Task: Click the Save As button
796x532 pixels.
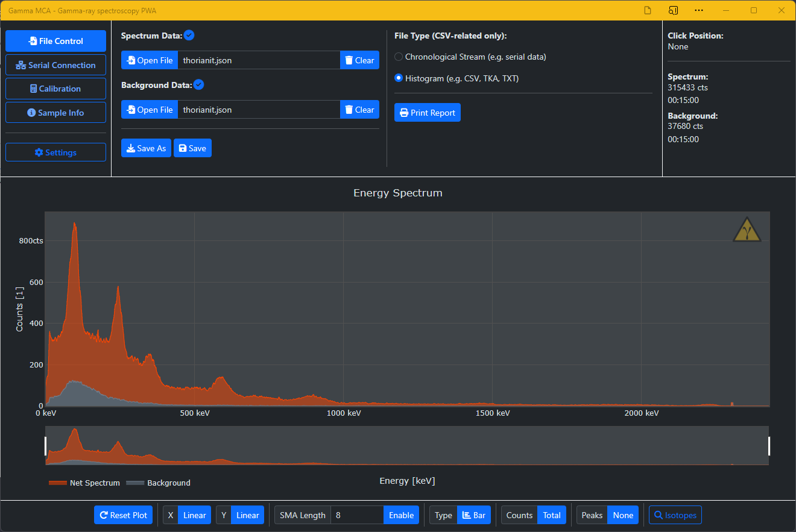Action: click(x=146, y=148)
